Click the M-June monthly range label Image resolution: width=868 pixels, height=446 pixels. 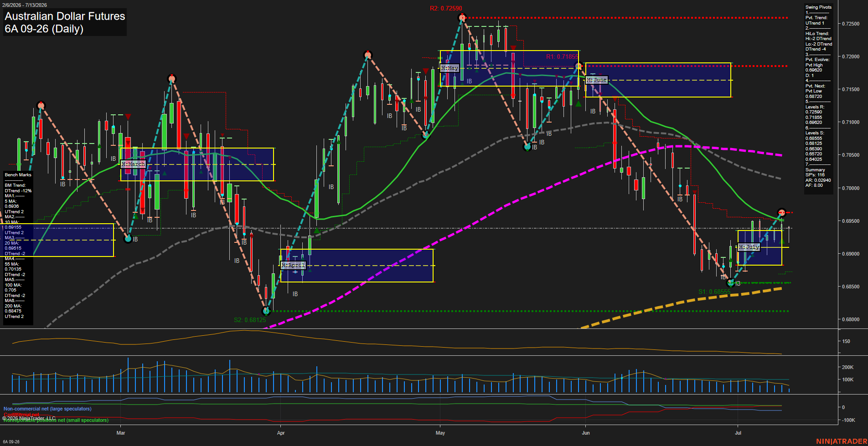click(x=597, y=80)
